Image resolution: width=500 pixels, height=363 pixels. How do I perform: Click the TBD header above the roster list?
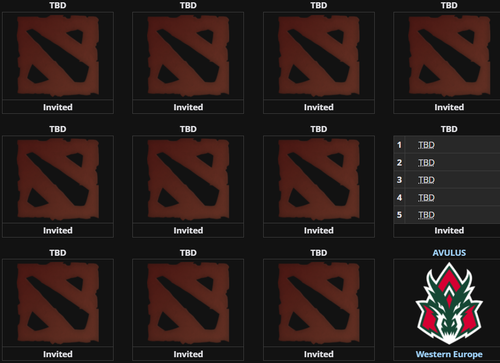pos(449,129)
